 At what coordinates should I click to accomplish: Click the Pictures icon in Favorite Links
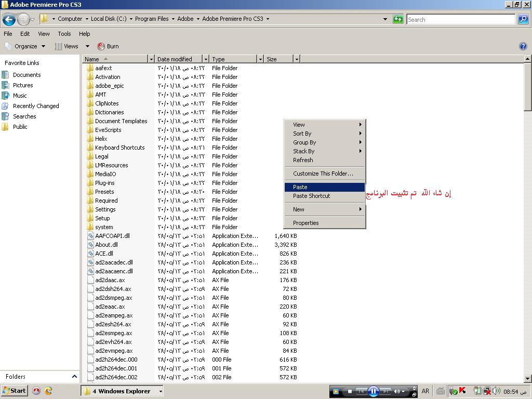pos(5,85)
